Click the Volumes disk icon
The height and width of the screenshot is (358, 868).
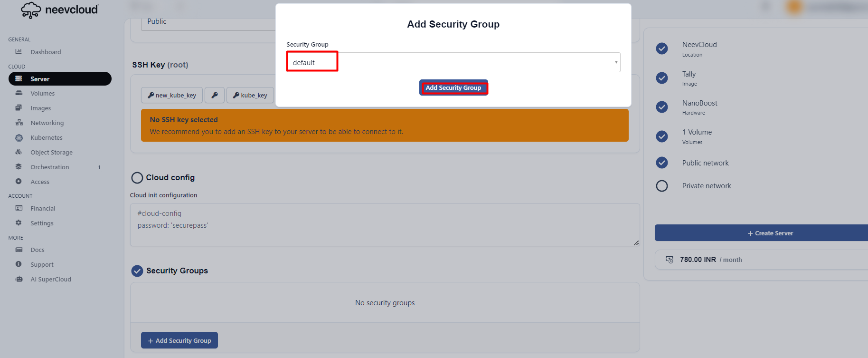pos(19,93)
